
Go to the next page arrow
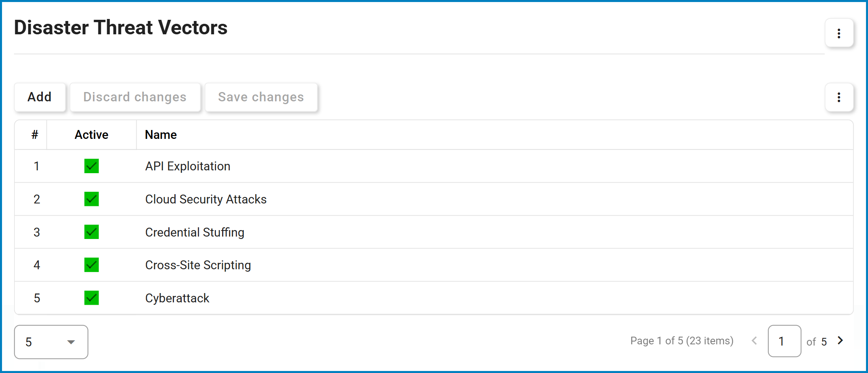tap(840, 341)
